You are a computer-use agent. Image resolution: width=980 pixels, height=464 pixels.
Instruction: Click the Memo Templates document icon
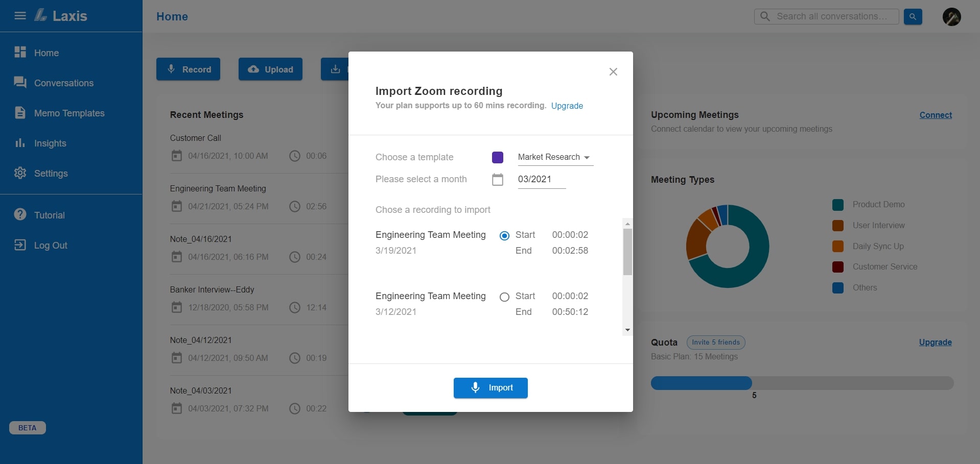tap(20, 112)
